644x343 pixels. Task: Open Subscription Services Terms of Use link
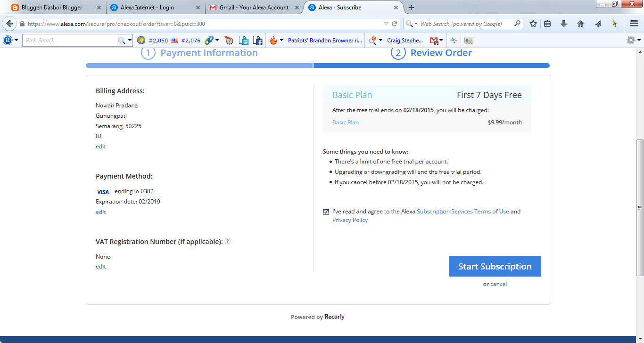pyautogui.click(x=463, y=212)
